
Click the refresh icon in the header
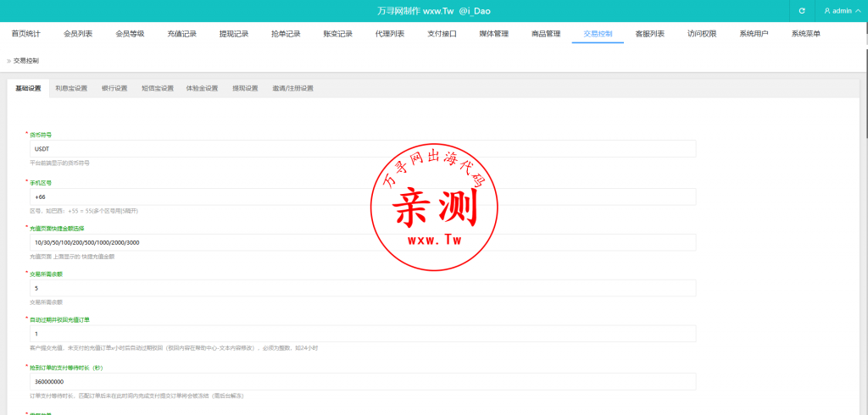click(802, 11)
